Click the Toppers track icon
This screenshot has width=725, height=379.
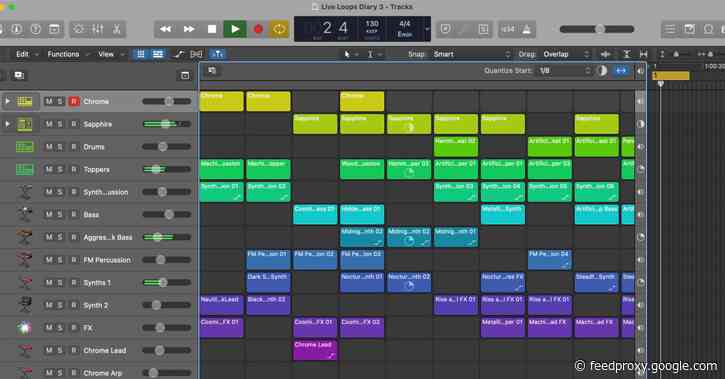click(25, 170)
